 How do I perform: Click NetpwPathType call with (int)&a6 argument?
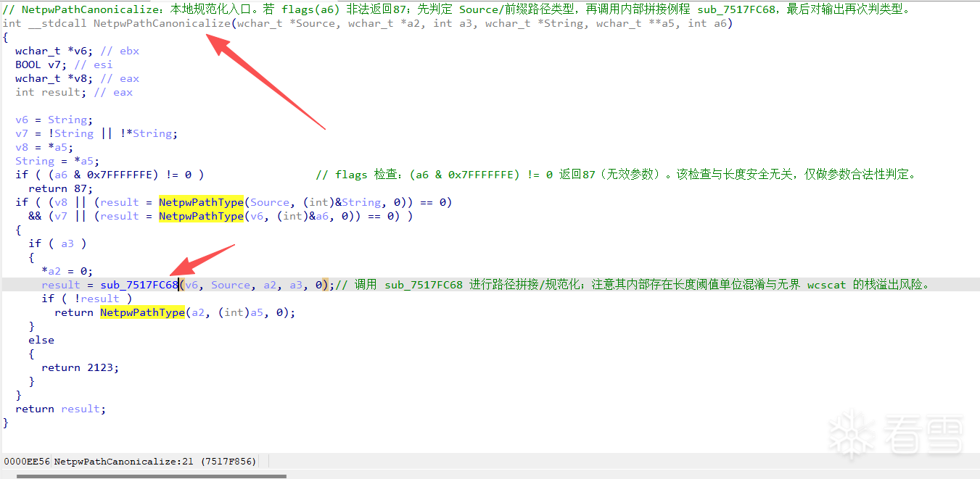(x=202, y=216)
